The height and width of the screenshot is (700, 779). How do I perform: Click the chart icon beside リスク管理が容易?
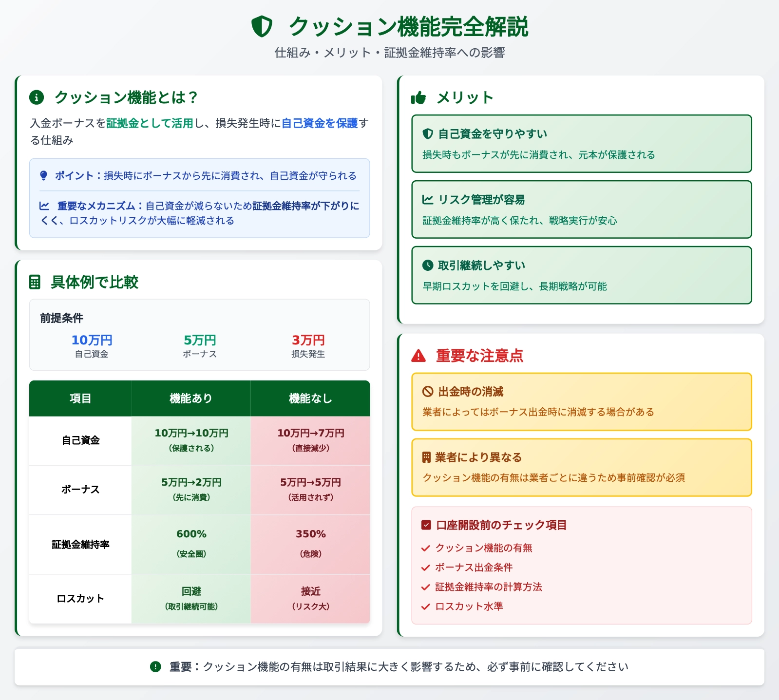click(x=427, y=200)
